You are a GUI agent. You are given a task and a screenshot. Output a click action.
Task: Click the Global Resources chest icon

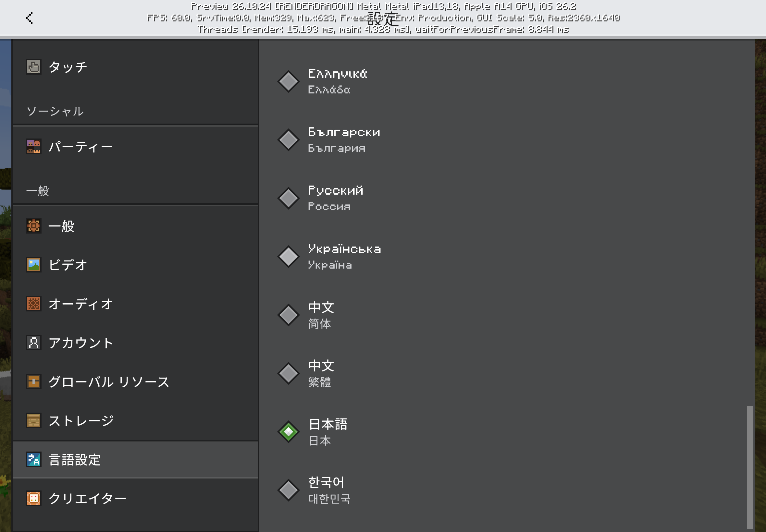[34, 382]
